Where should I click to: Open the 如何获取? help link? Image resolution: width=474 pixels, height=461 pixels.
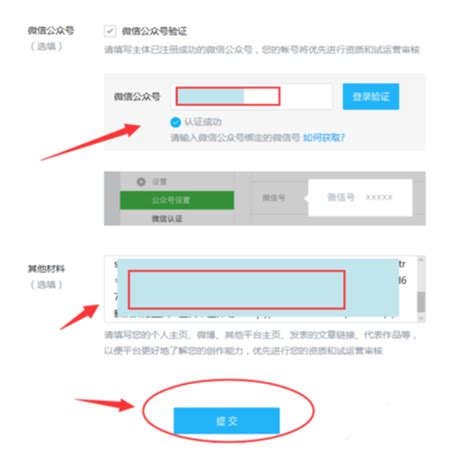(x=324, y=137)
